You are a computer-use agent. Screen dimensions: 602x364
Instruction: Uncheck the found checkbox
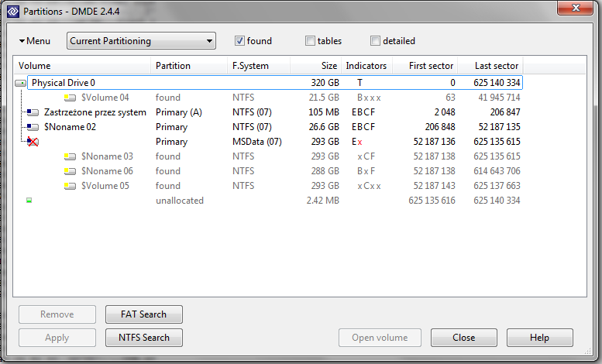239,41
